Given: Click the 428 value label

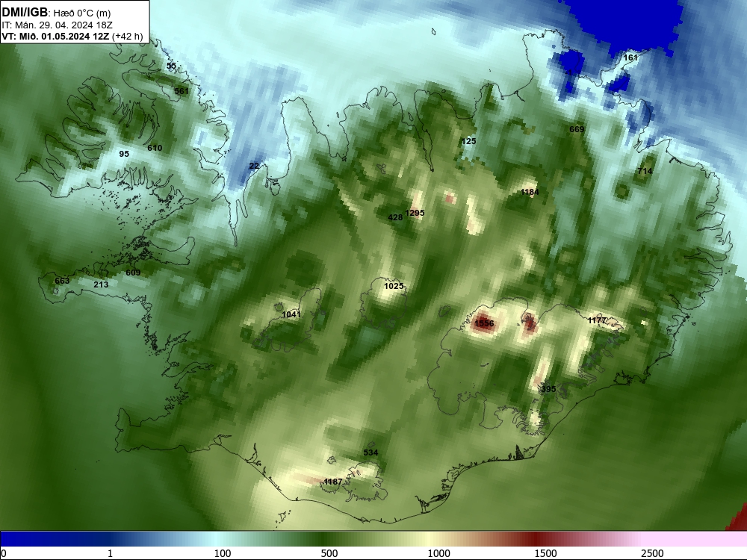Looking at the screenshot, I should tap(395, 217).
